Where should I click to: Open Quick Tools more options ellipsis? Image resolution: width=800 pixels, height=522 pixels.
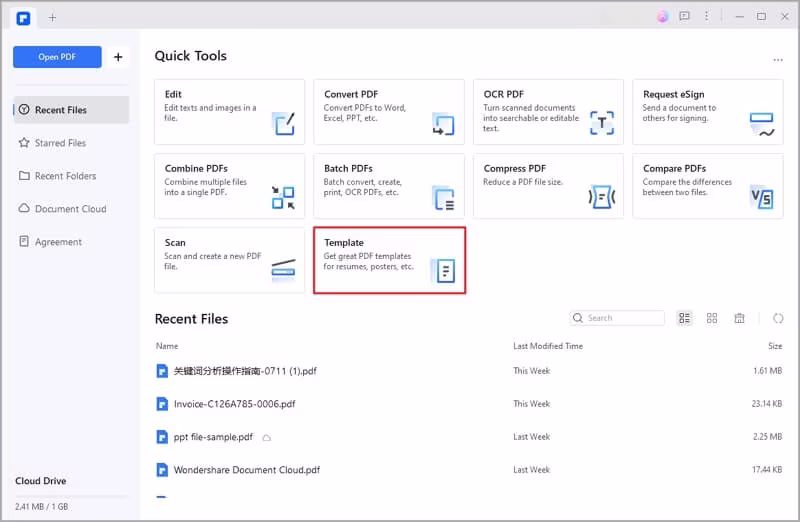[x=778, y=61]
